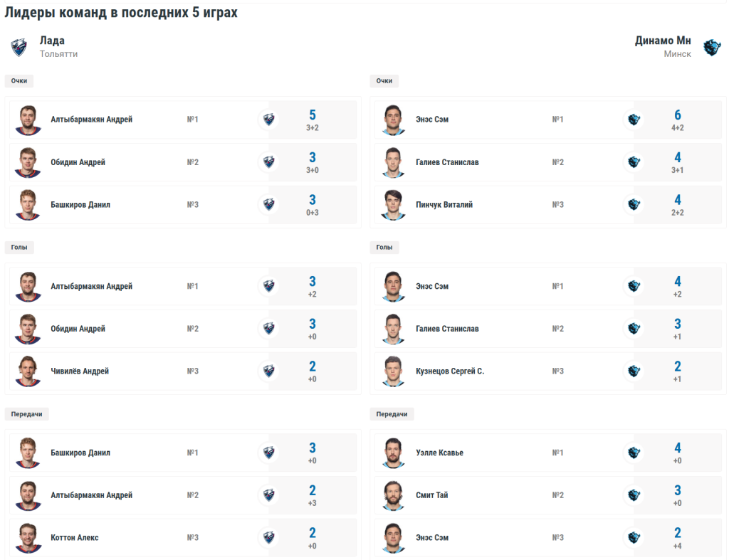Open Энэс Сэм's profile in Очки list
Image resolution: width=729 pixels, height=560 pixels.
tap(432, 120)
